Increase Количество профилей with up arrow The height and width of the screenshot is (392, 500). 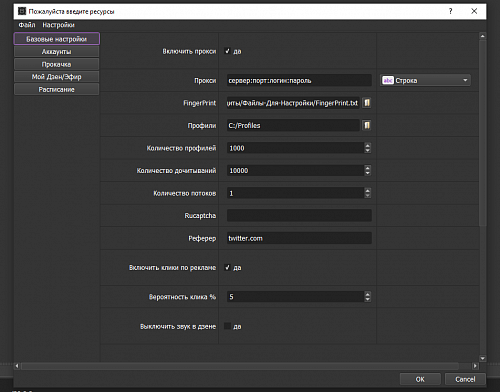[x=367, y=145]
